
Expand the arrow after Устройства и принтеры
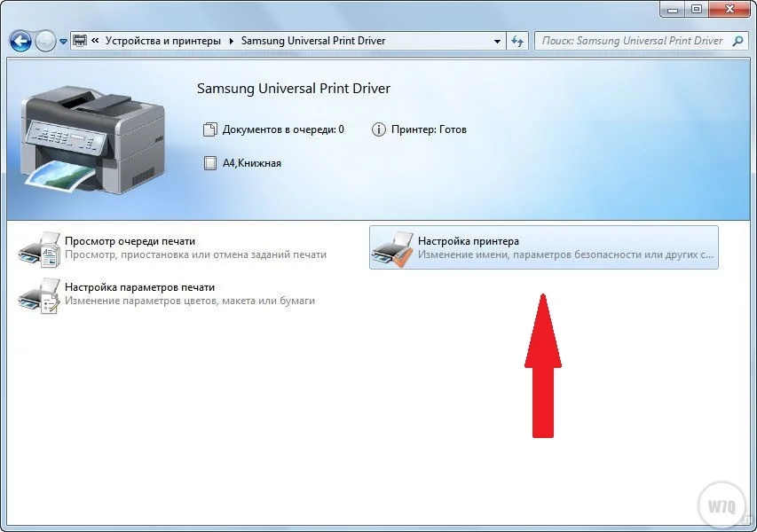pyautogui.click(x=231, y=41)
